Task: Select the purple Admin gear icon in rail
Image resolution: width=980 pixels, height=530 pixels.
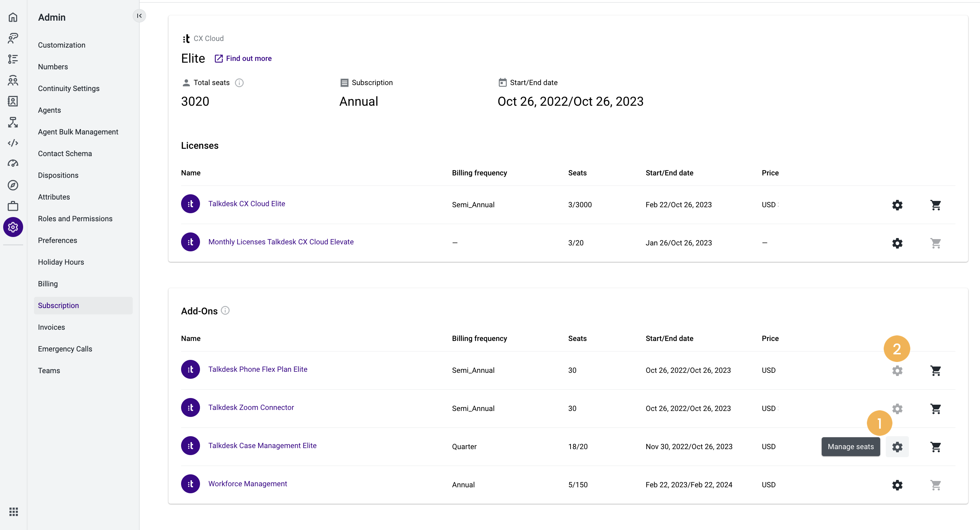Action: point(13,227)
